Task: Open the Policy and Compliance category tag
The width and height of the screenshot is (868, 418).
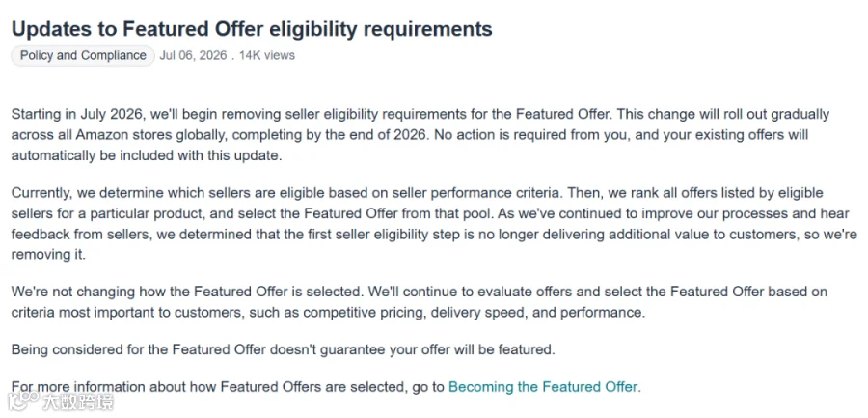Action: click(x=83, y=55)
